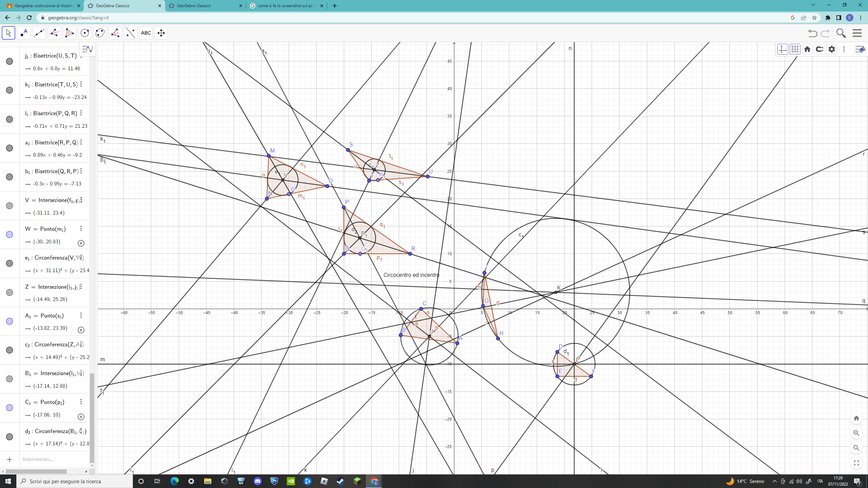This screenshot has height=488, width=868.
Task: Open options menu for A1 = Punto(s1)
Action: coord(81,316)
